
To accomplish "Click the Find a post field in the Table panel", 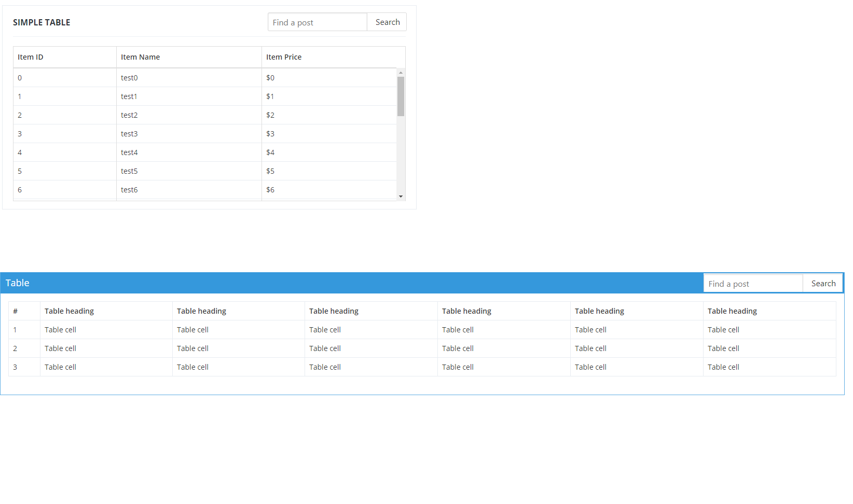I will pos(752,283).
